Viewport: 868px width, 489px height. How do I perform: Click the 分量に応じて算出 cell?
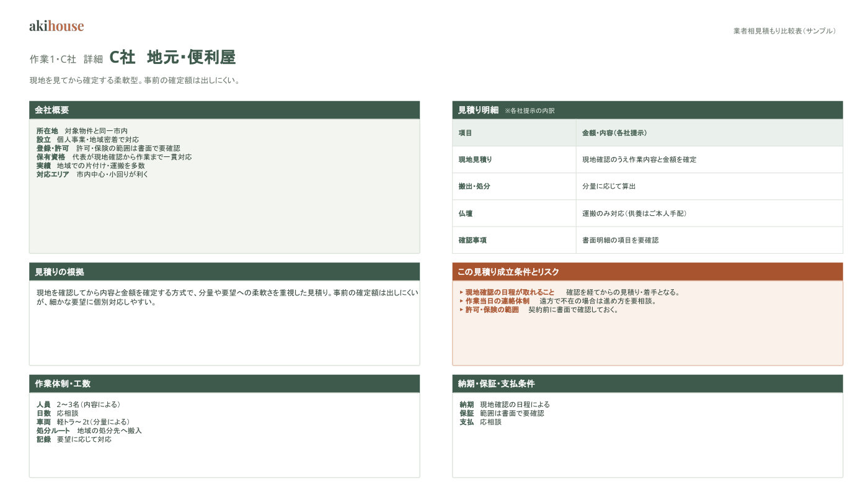click(x=709, y=186)
